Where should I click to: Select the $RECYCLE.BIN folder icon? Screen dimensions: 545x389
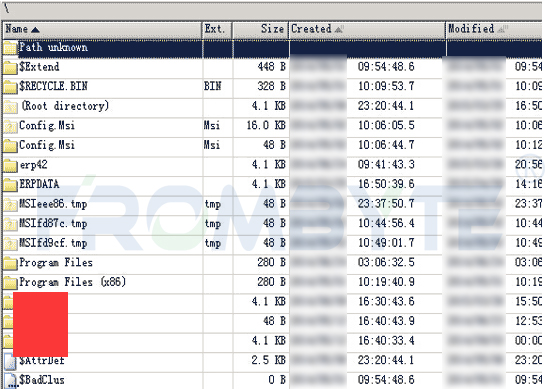pos(10,87)
